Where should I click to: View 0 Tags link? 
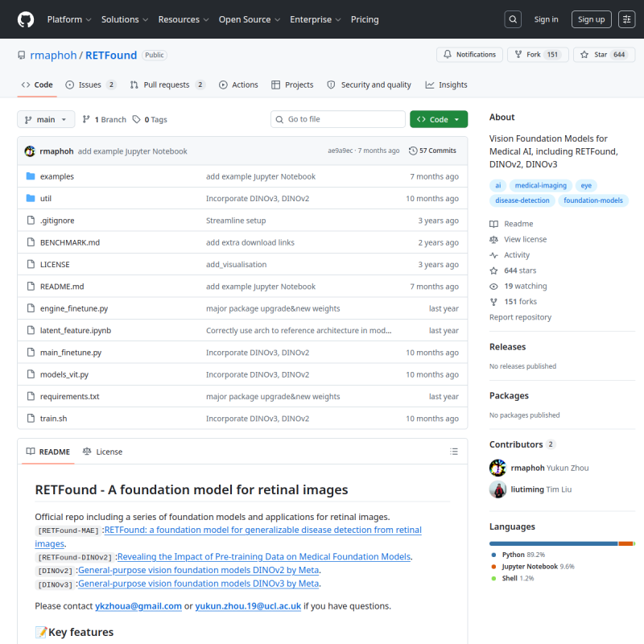click(150, 119)
